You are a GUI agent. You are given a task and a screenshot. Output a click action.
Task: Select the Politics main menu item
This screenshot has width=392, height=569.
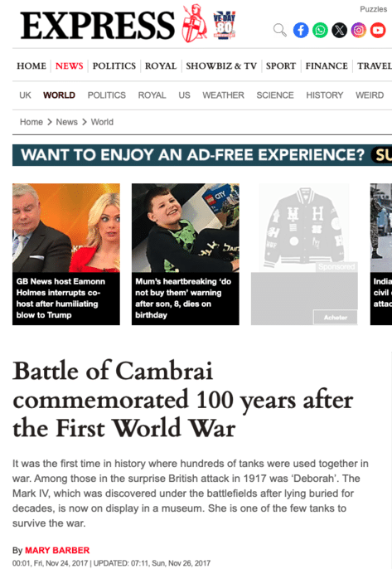(114, 66)
